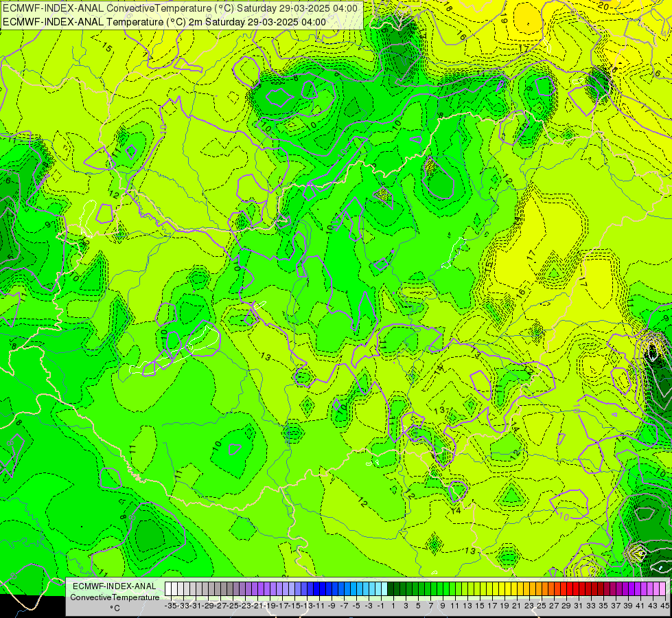
Task: Click the color scale label '33'
Action: (x=591, y=606)
